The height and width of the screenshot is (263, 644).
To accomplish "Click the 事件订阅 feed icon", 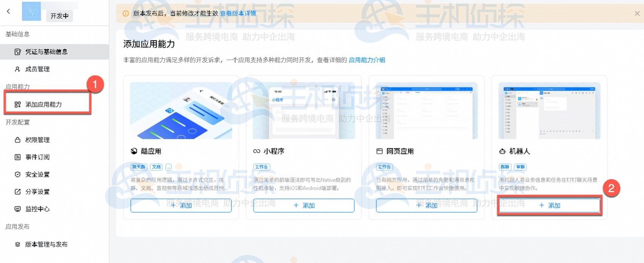I will (x=17, y=157).
